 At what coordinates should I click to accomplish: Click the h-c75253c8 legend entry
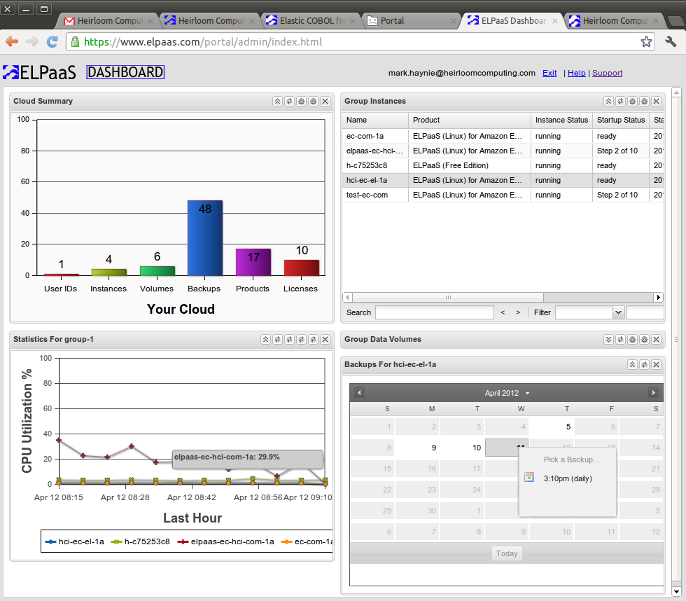click(x=140, y=542)
